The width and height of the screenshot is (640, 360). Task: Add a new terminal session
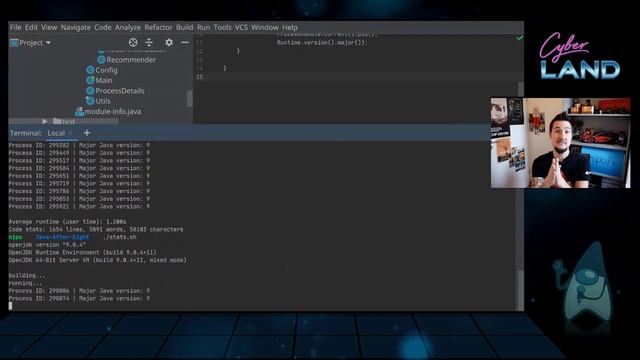click(x=87, y=133)
